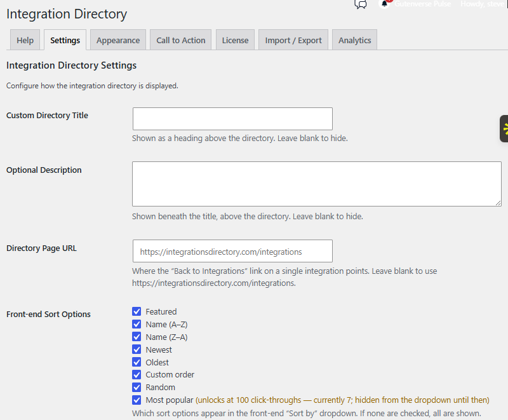Image resolution: width=508 pixels, height=420 pixels.
Task: Click 'Shown as a heading above the directory' hint
Action: 240,139
